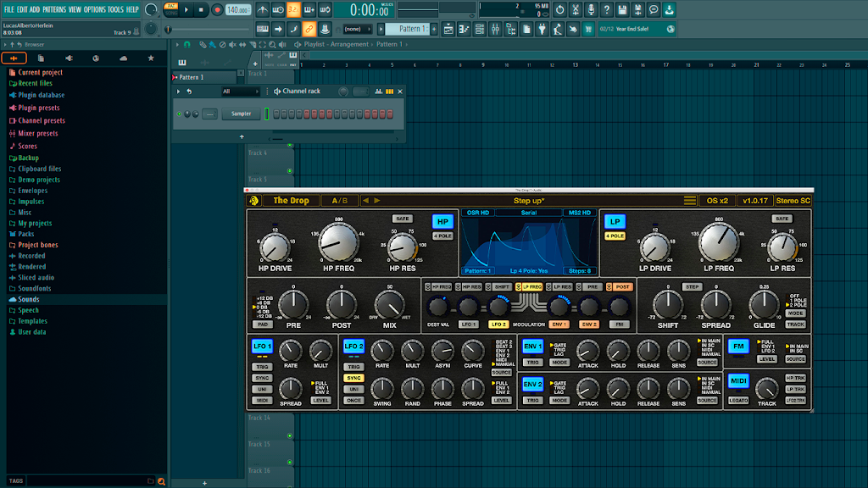The height and width of the screenshot is (488, 868).
Task: Toggle the LFO 2 SYNC button
Action: coord(353,378)
